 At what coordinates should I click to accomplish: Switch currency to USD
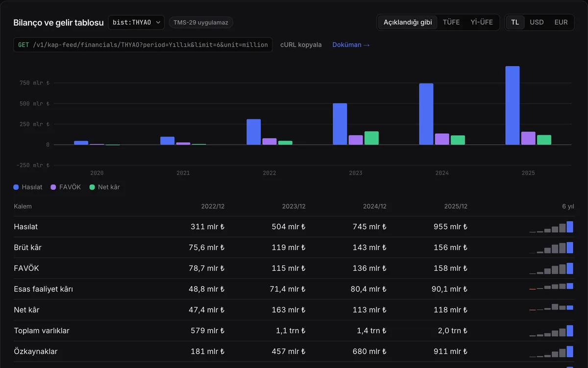(x=537, y=22)
